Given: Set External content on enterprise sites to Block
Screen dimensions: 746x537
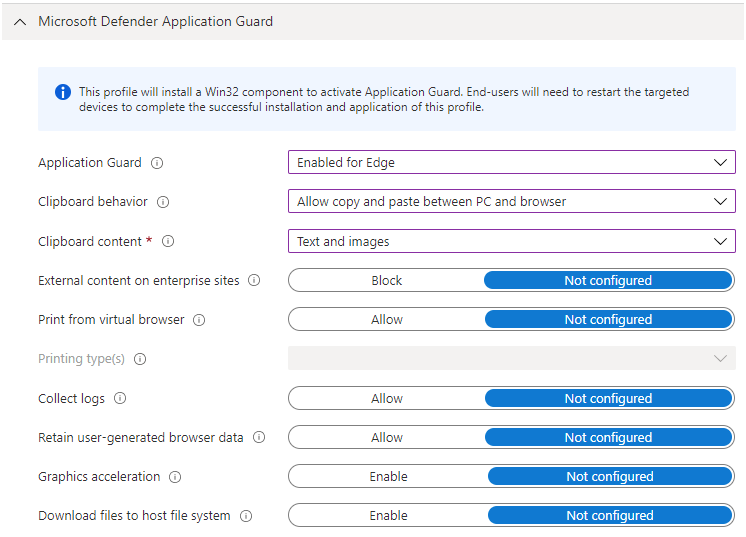Looking at the screenshot, I should point(387,281).
